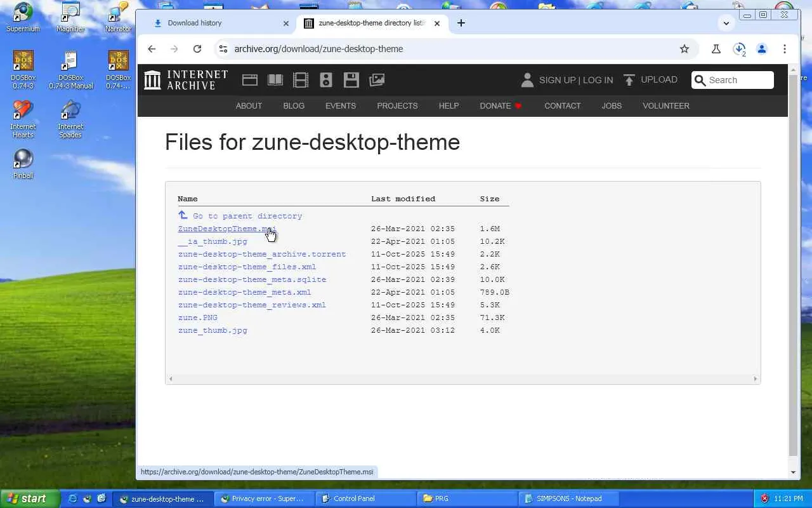Screen dimensions: 812x508
Task: Open the __ia_thumb.jpg file link
Action: 213,241
